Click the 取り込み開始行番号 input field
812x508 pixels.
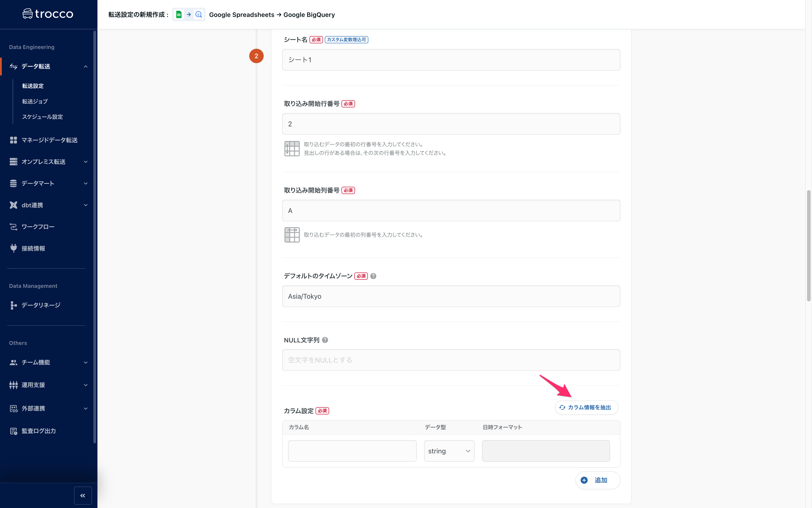[451, 124]
